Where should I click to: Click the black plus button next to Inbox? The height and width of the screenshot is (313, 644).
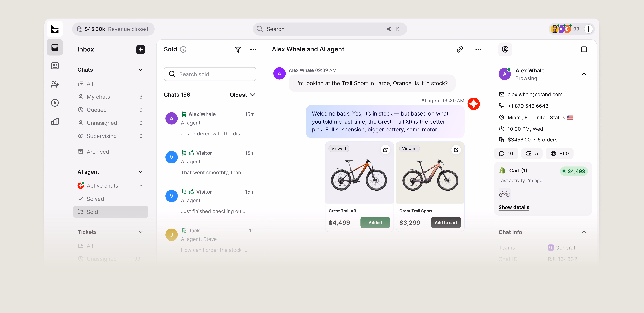click(140, 49)
